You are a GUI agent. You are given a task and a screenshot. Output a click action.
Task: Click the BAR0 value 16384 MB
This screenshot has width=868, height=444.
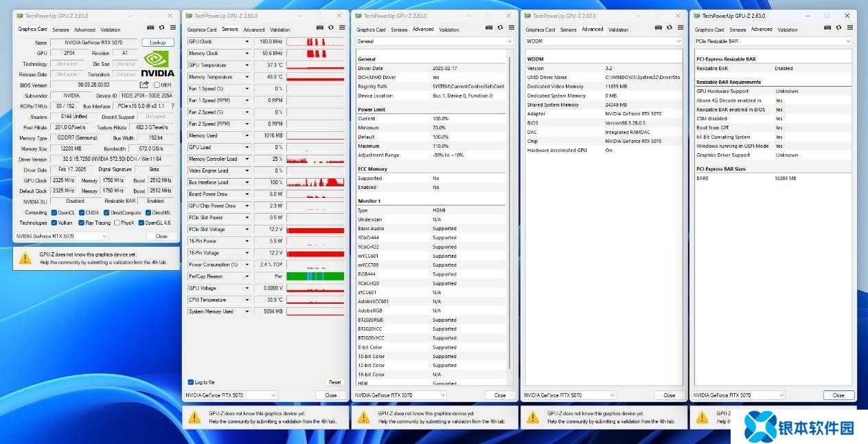click(785, 178)
